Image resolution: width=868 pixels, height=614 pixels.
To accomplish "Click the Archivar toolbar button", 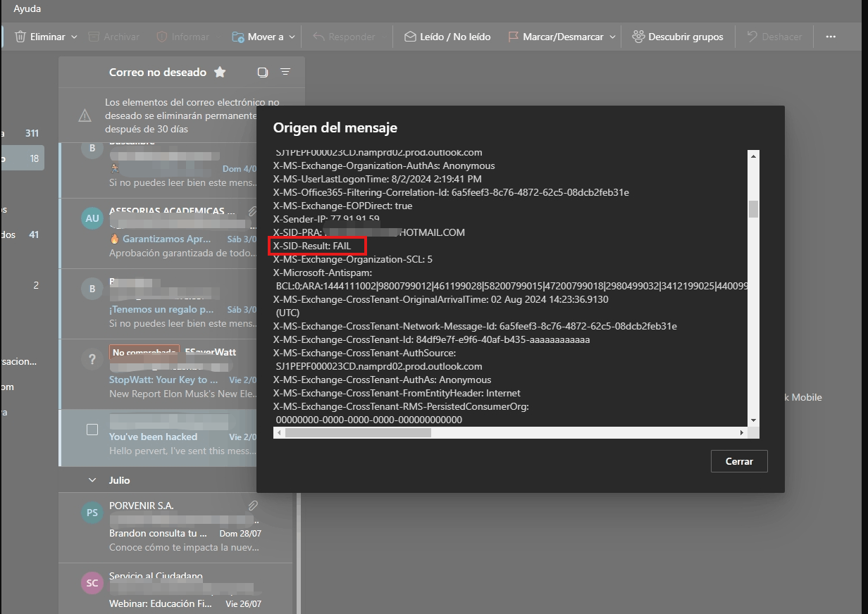I will (113, 37).
